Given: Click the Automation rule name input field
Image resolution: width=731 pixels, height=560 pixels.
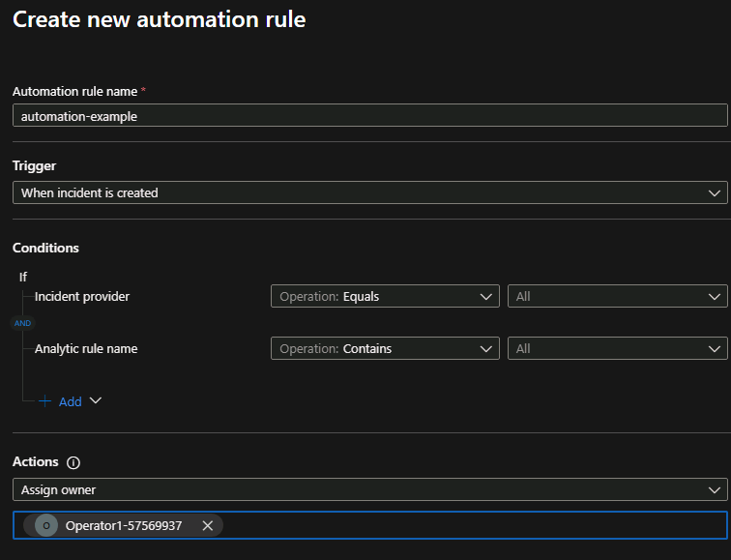Looking at the screenshot, I should coord(369,116).
